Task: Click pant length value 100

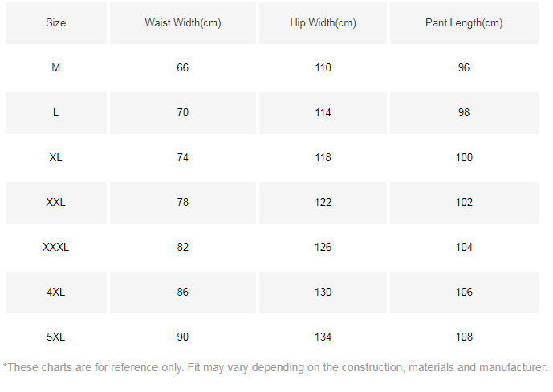Action: coord(464,158)
